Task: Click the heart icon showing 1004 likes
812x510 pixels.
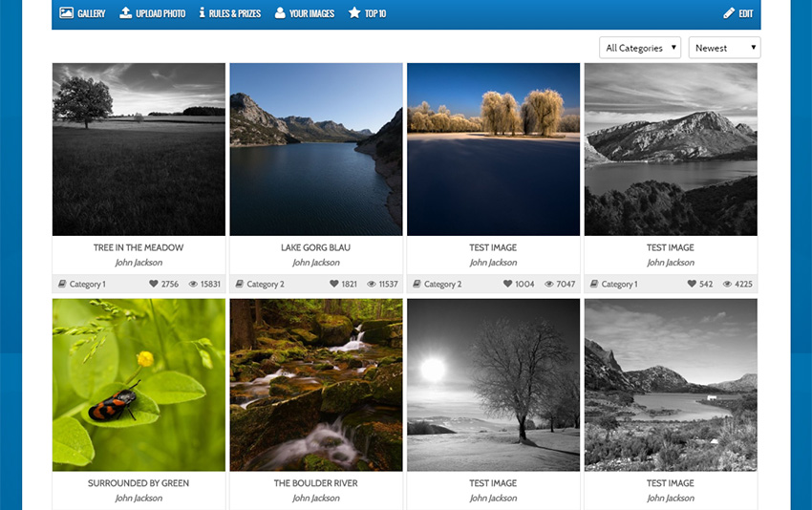Action: click(507, 284)
